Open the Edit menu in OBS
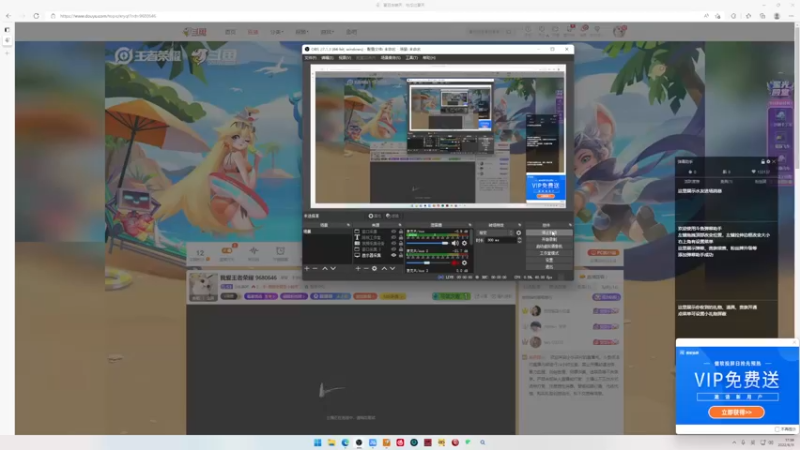Image resolution: width=800 pixels, height=450 pixels. (328, 58)
